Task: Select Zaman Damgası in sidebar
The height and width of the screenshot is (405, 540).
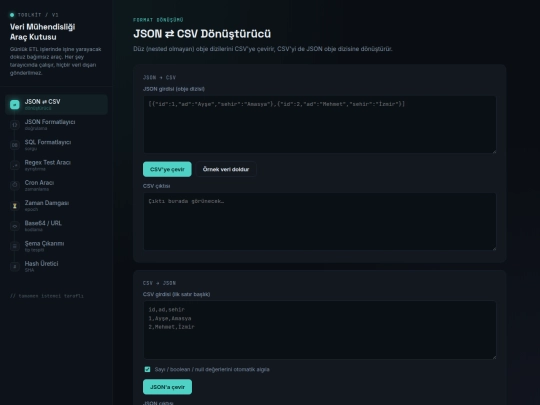Action: [x=56, y=206]
